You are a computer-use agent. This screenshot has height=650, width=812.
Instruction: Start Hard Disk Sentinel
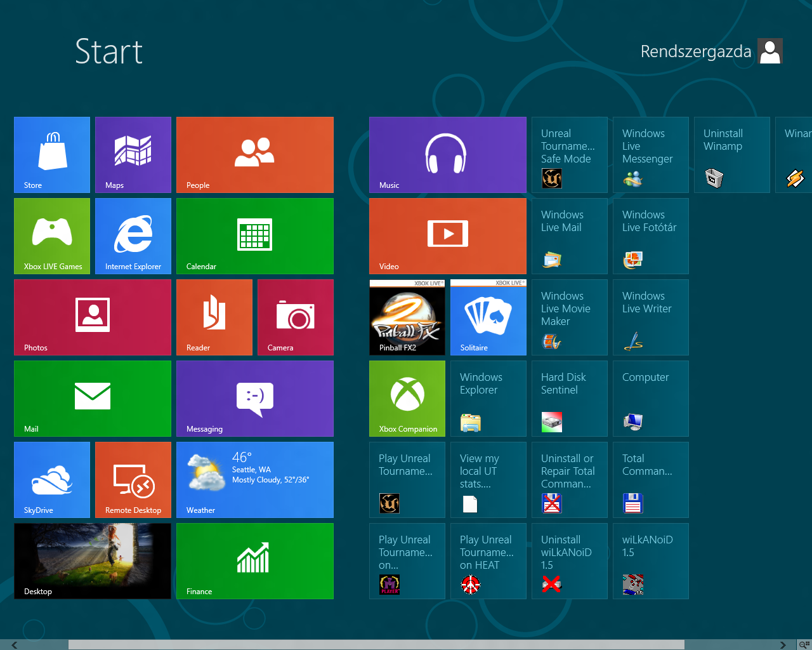[569, 398]
